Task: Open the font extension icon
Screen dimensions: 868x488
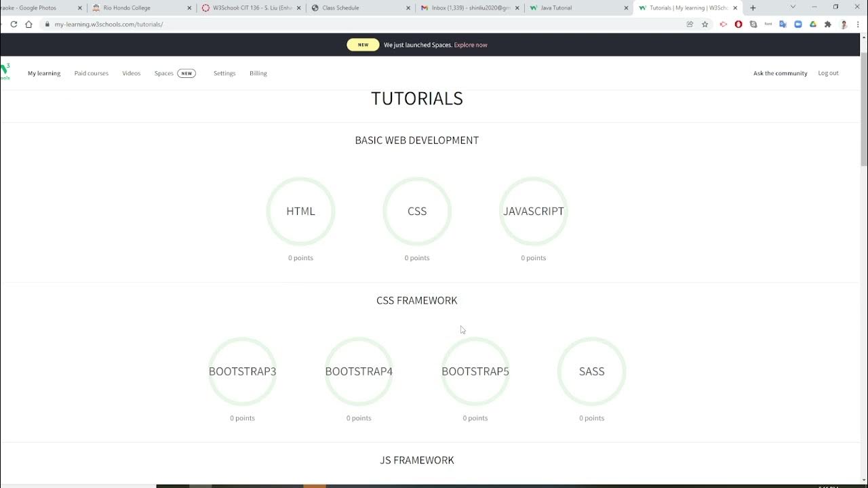Action: [x=768, y=24]
